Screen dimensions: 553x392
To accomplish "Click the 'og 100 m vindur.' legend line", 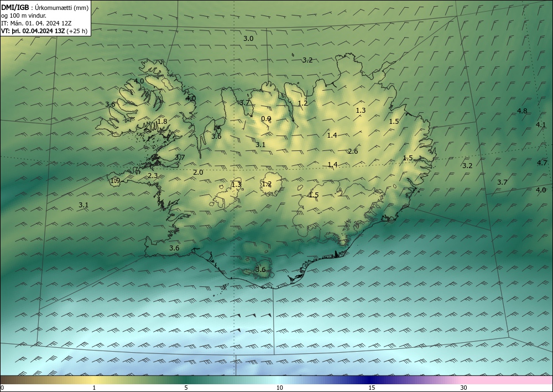I will coord(24,15).
